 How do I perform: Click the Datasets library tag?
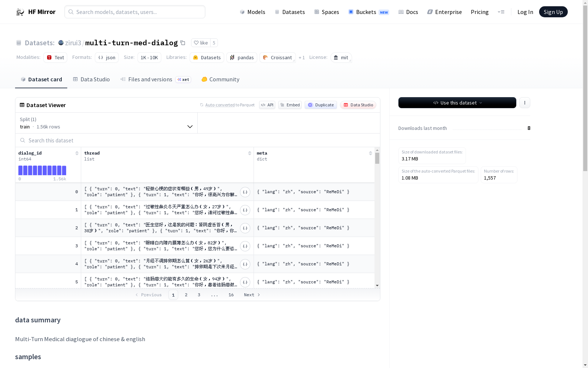(207, 57)
